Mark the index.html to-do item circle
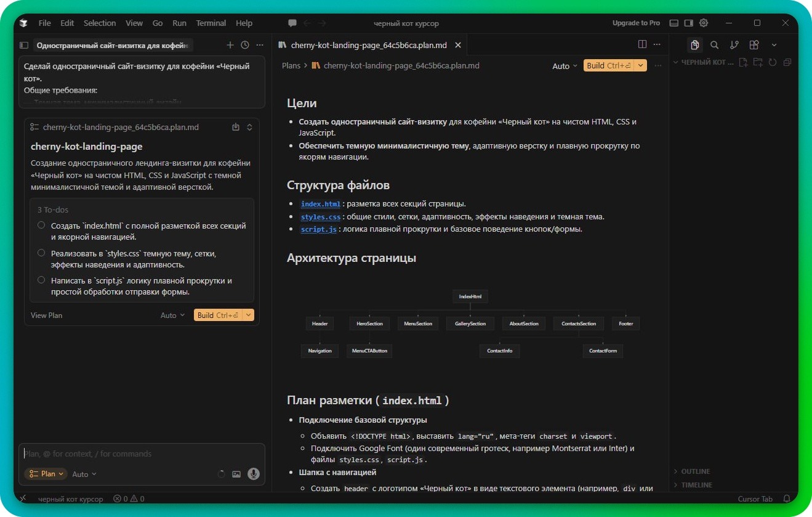Image resolution: width=812 pixels, height=517 pixels. (41, 226)
